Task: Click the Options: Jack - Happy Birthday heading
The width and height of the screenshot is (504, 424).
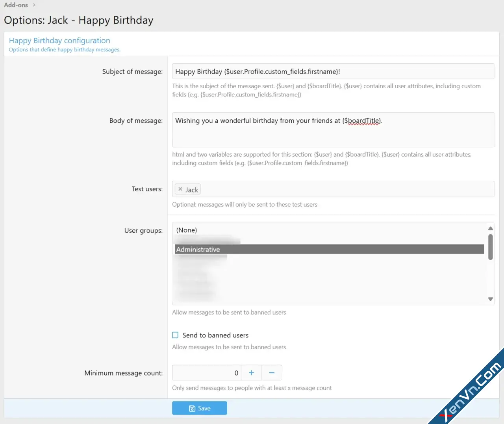Action: (79, 20)
